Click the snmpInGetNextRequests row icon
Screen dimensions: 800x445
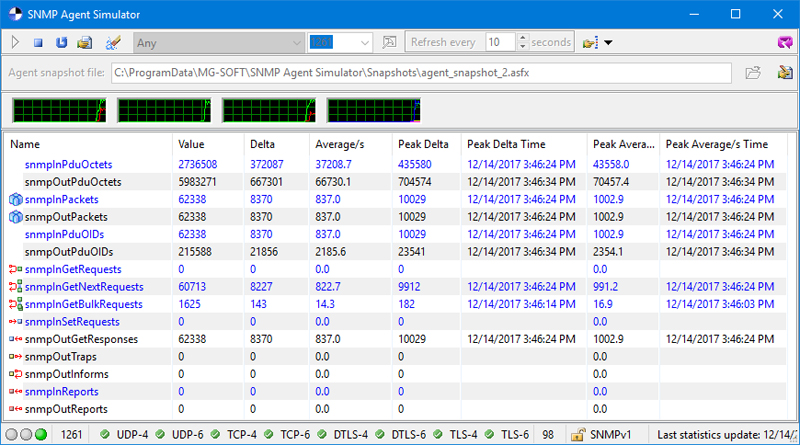16,287
